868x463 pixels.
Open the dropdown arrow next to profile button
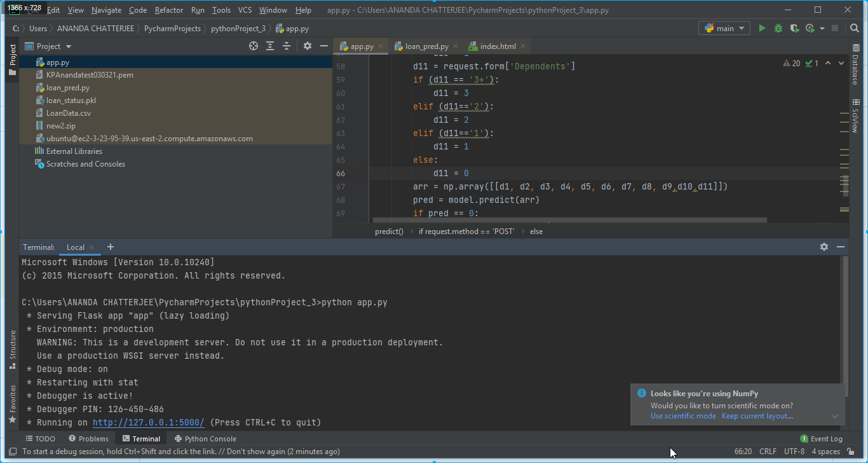822,29
